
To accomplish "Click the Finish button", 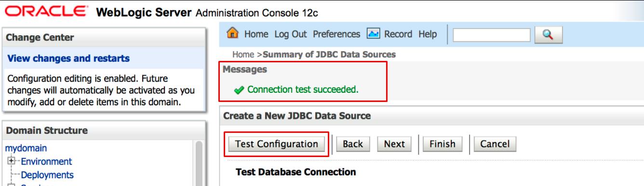I will coord(443,144).
